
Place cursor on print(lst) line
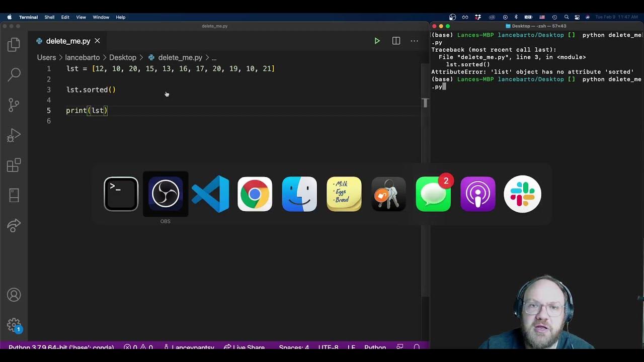click(x=87, y=111)
